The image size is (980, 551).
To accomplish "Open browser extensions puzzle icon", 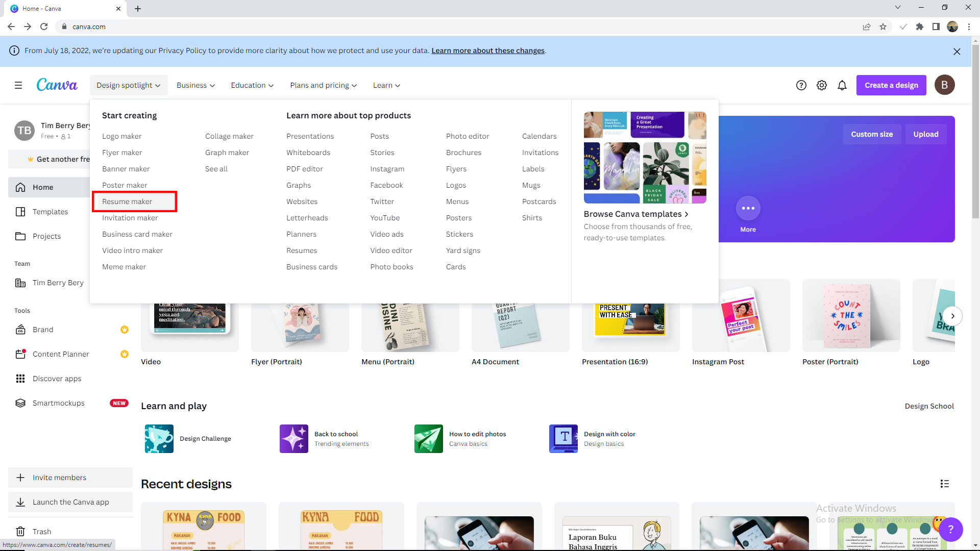I will tap(919, 27).
